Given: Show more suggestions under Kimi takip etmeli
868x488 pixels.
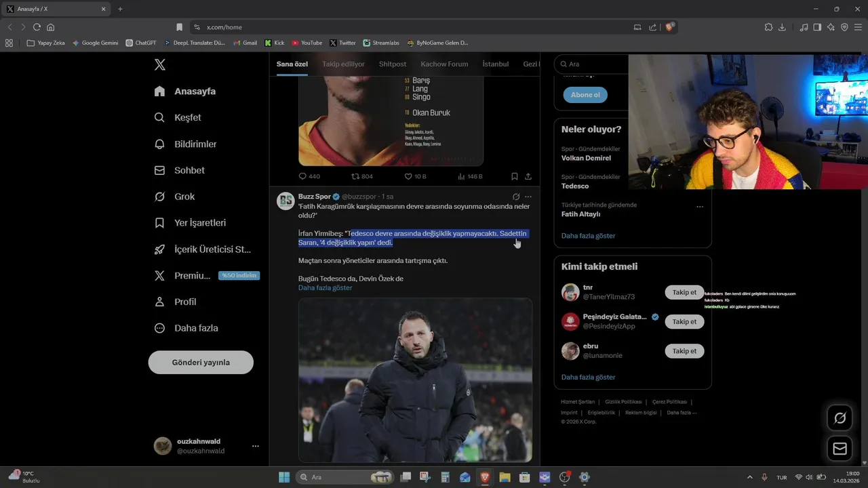Looking at the screenshot, I should [588, 377].
